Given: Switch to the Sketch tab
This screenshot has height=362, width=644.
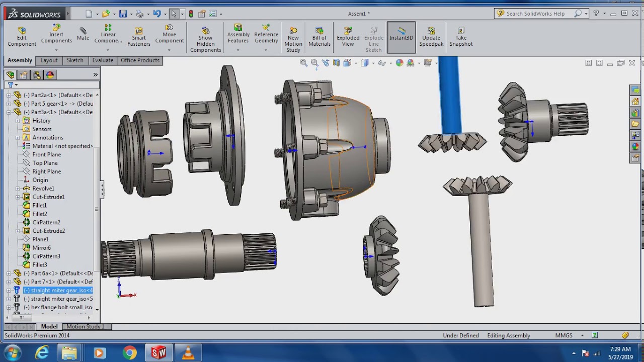Looking at the screenshot, I should point(75,60).
